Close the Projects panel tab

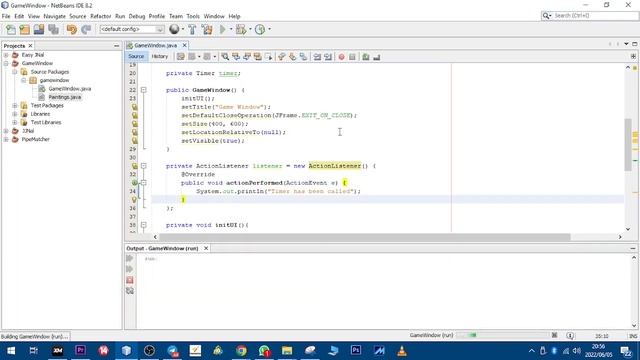[30, 46]
